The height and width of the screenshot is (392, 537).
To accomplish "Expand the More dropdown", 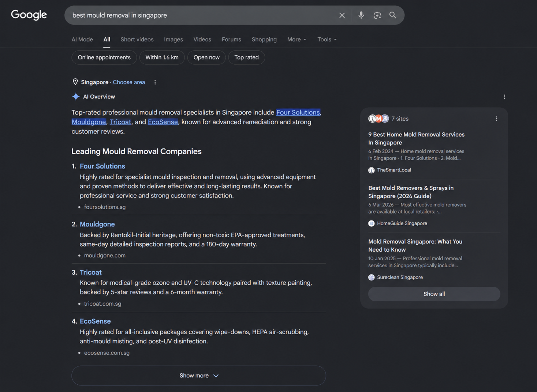I will click(x=297, y=39).
